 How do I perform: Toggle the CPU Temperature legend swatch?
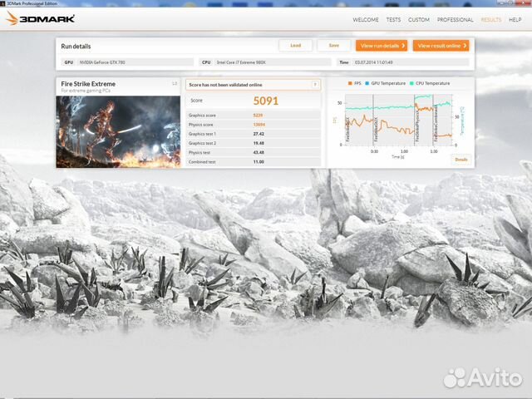click(x=411, y=83)
